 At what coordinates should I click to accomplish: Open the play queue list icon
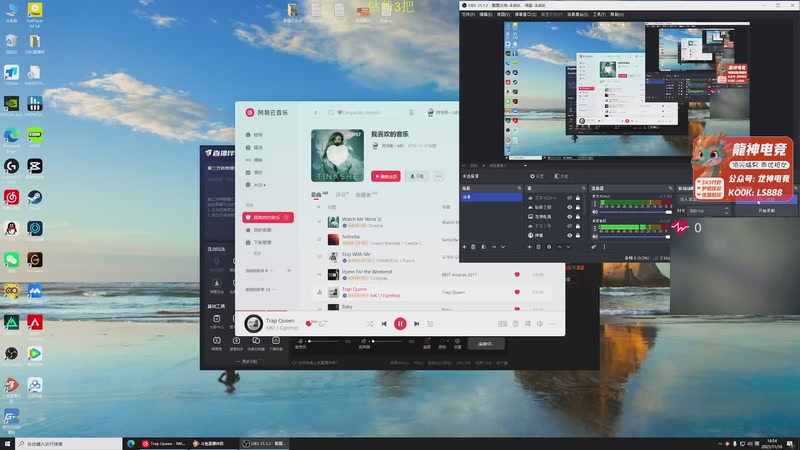point(430,323)
